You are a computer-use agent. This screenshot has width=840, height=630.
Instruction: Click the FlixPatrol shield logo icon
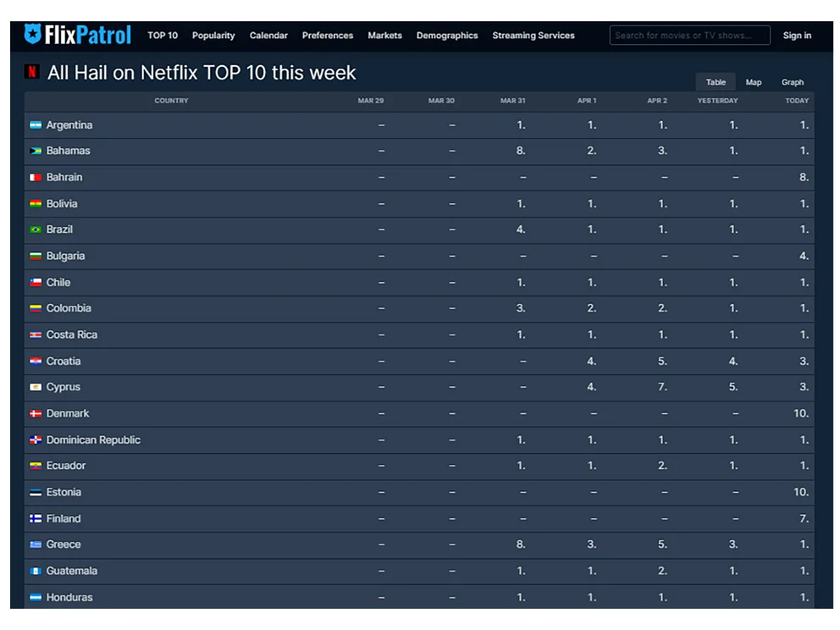(33, 35)
